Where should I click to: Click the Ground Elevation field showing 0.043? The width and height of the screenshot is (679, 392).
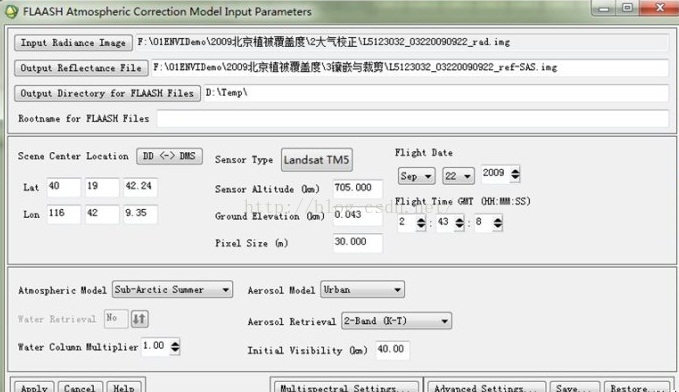[x=358, y=215]
